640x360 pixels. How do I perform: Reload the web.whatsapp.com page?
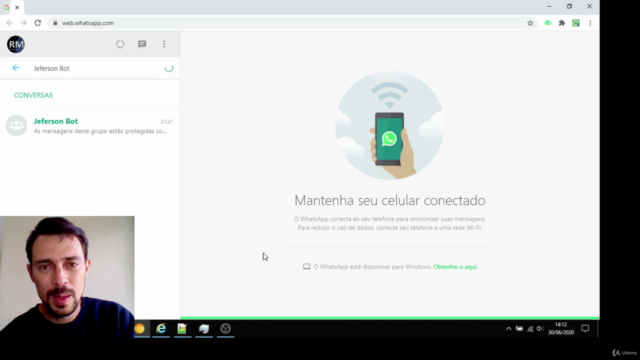pos(38,23)
